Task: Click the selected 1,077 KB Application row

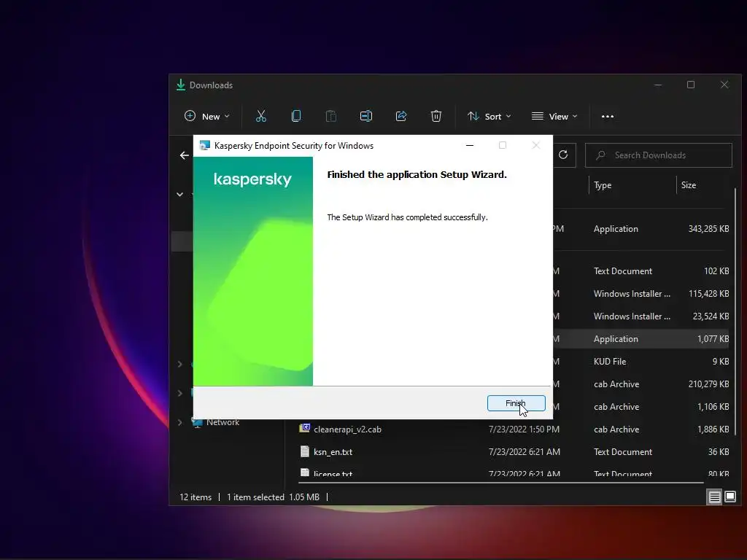Action: [641, 339]
